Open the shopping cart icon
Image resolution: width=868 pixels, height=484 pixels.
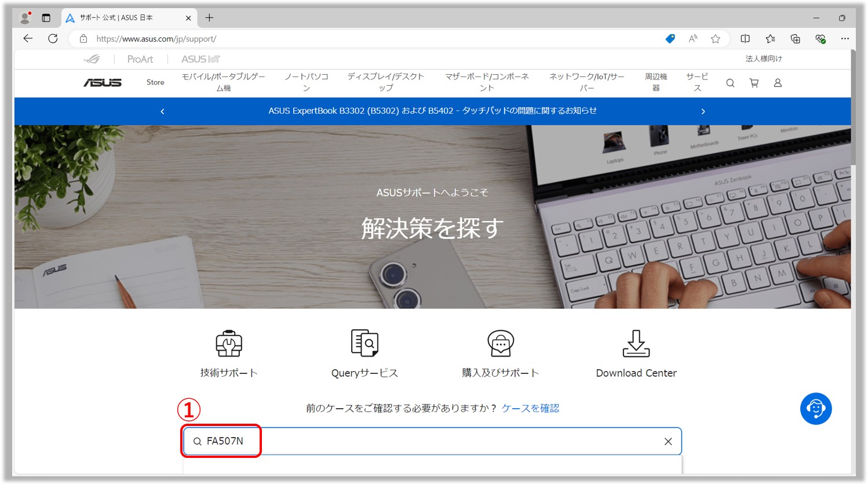(x=754, y=83)
